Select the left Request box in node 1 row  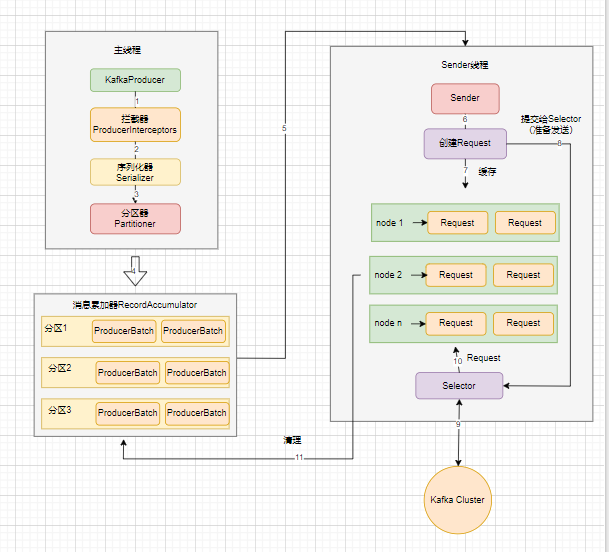click(457, 223)
